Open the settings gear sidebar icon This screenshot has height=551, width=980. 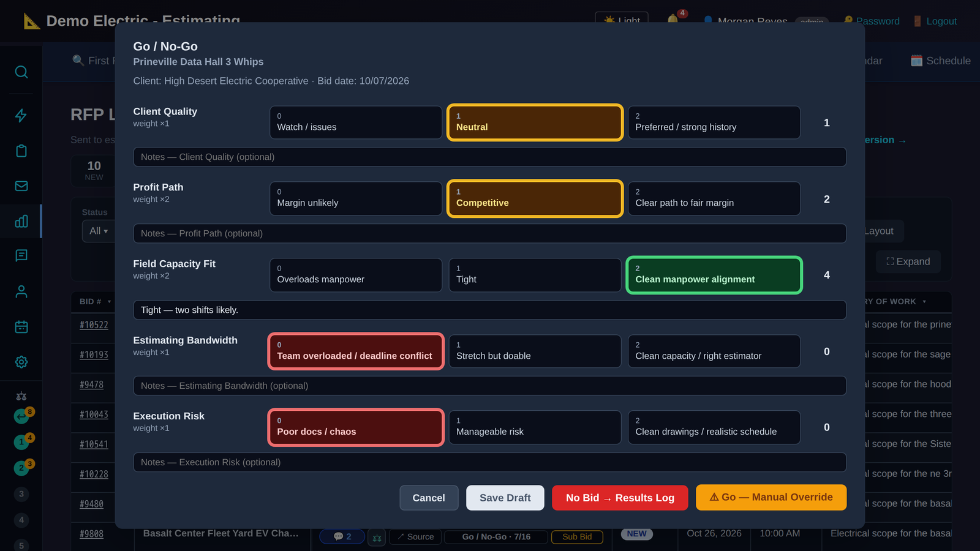click(21, 362)
